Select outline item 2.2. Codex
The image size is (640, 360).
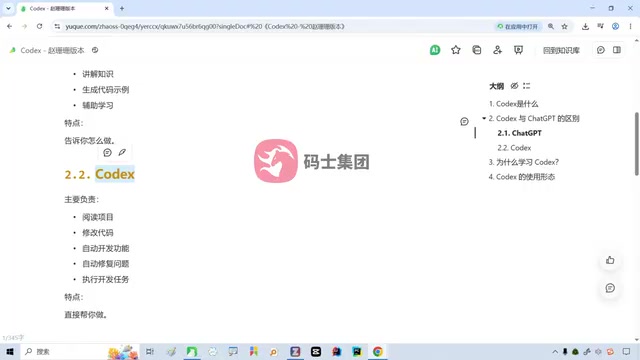514,148
